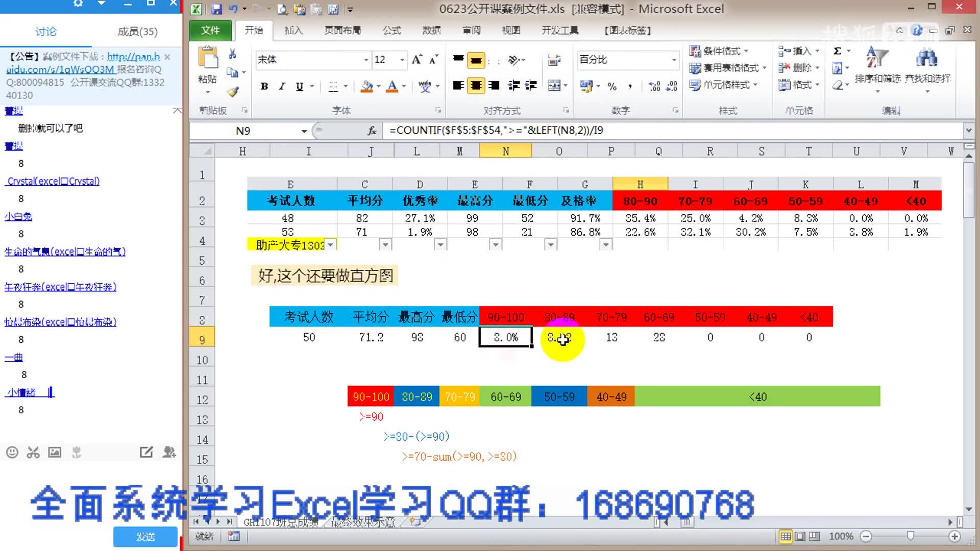Open the 成员(35) tab in chat
Viewport: 980px width, 551px height.
(x=137, y=32)
